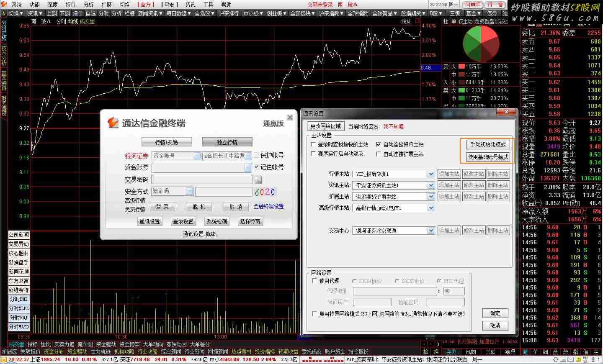
Task: Click the plus zoom button below chart
Action: 424,344
